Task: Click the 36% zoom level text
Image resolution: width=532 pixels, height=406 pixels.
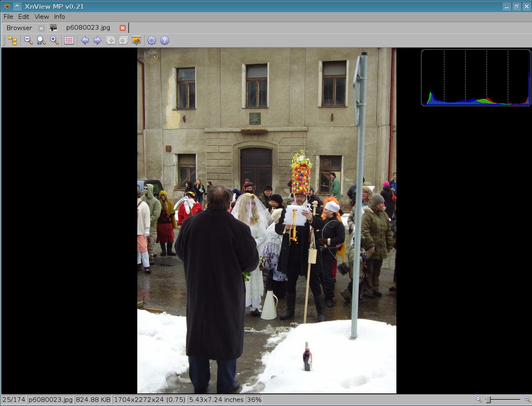Action: pyautogui.click(x=254, y=400)
